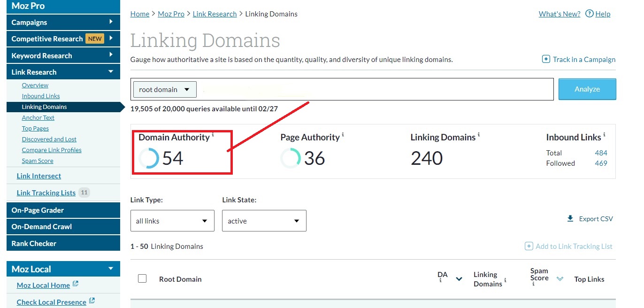The height and width of the screenshot is (308, 644).
Task: Click the Page Authority info icon
Action: coord(343,135)
